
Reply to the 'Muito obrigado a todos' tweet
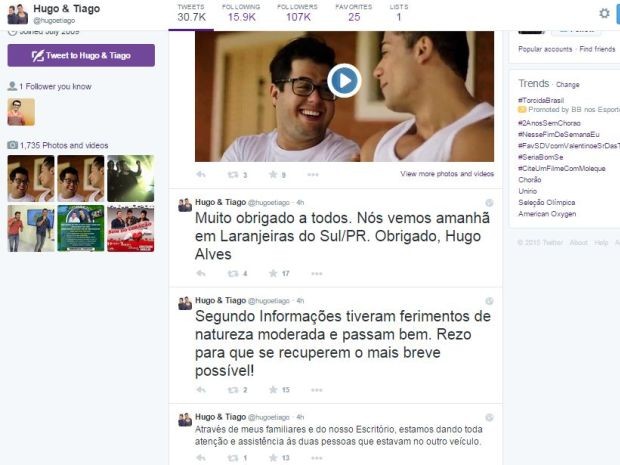pyautogui.click(x=201, y=273)
